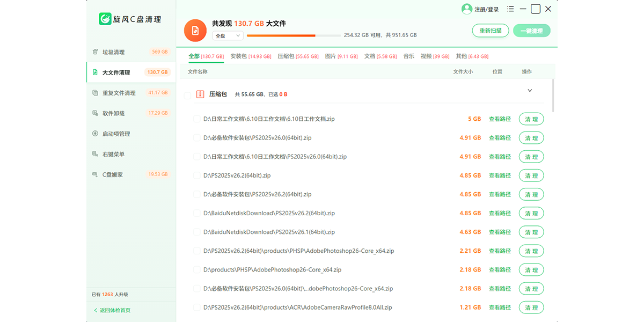
Task: Select the 大文件清理 file icon in sidebar
Action: tap(95, 72)
